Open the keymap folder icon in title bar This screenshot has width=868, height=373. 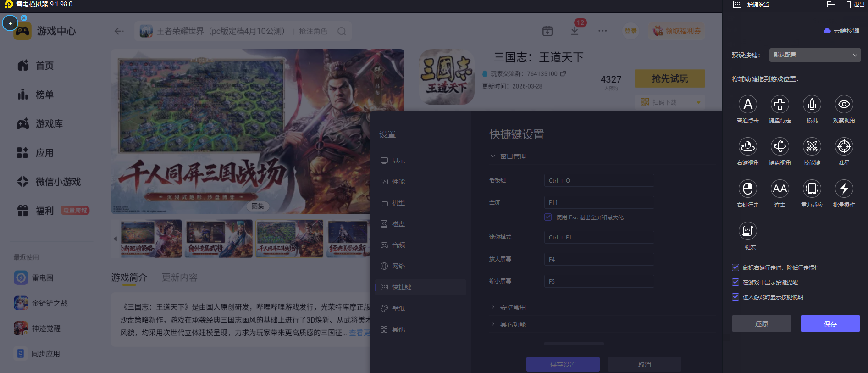coord(831,5)
